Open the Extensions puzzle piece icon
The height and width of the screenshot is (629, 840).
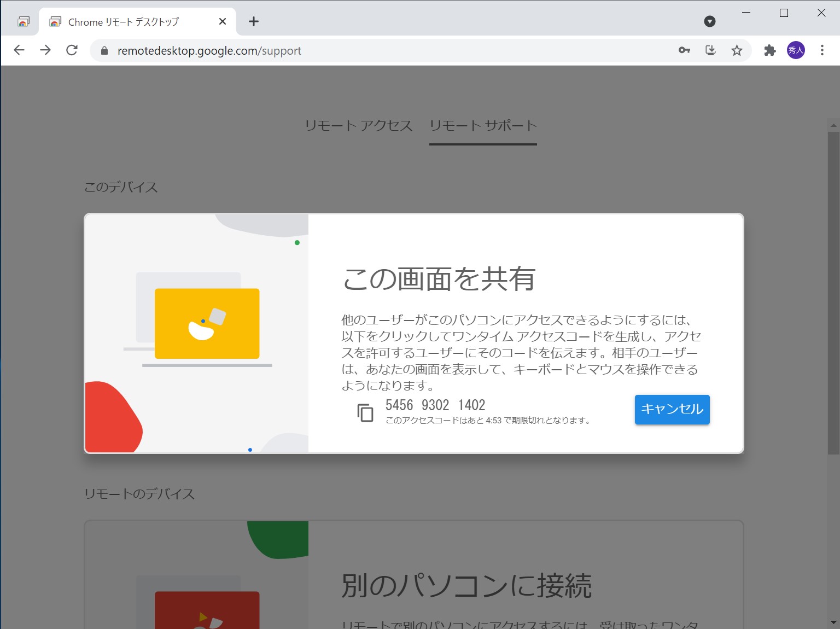[x=769, y=50]
